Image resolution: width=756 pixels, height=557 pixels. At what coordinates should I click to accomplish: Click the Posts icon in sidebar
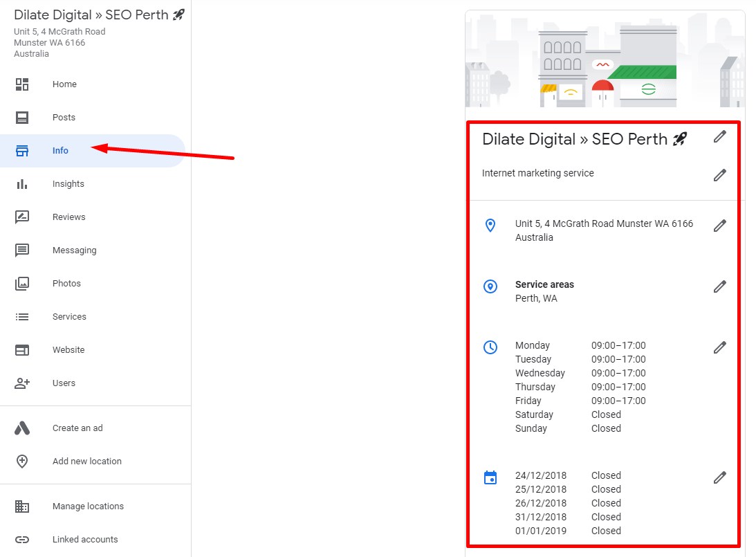pyautogui.click(x=22, y=118)
